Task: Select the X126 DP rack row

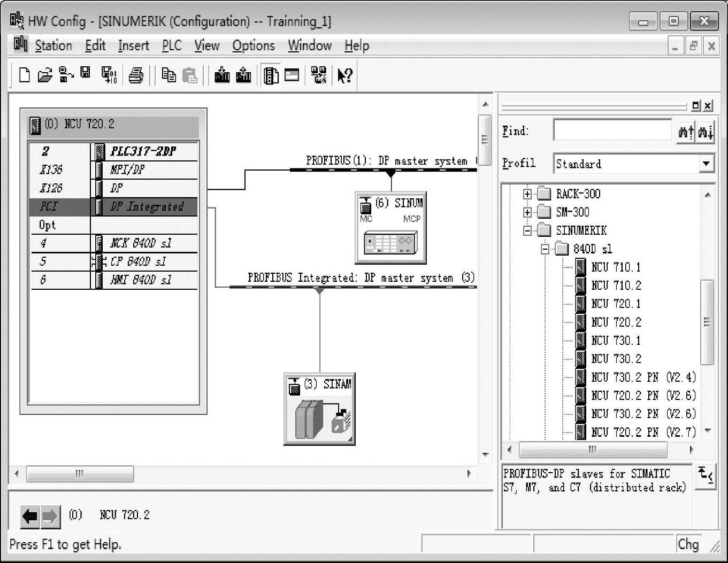Action: 113,188
